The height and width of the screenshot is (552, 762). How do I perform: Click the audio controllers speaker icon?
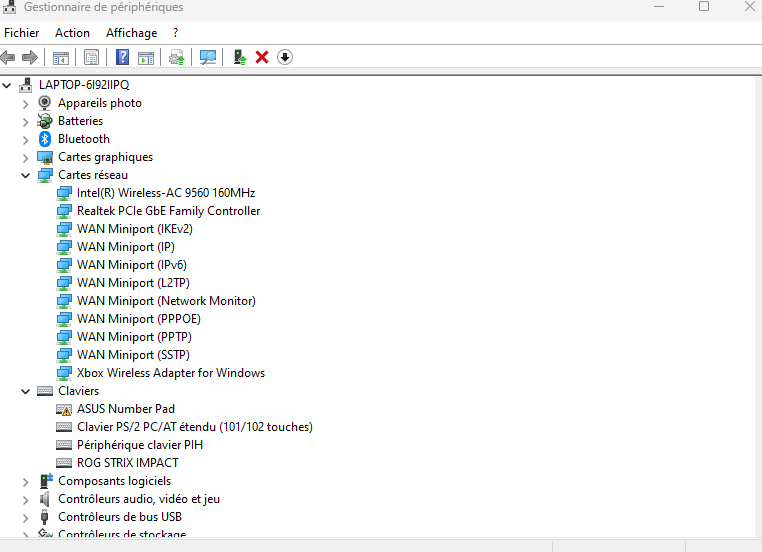click(44, 499)
